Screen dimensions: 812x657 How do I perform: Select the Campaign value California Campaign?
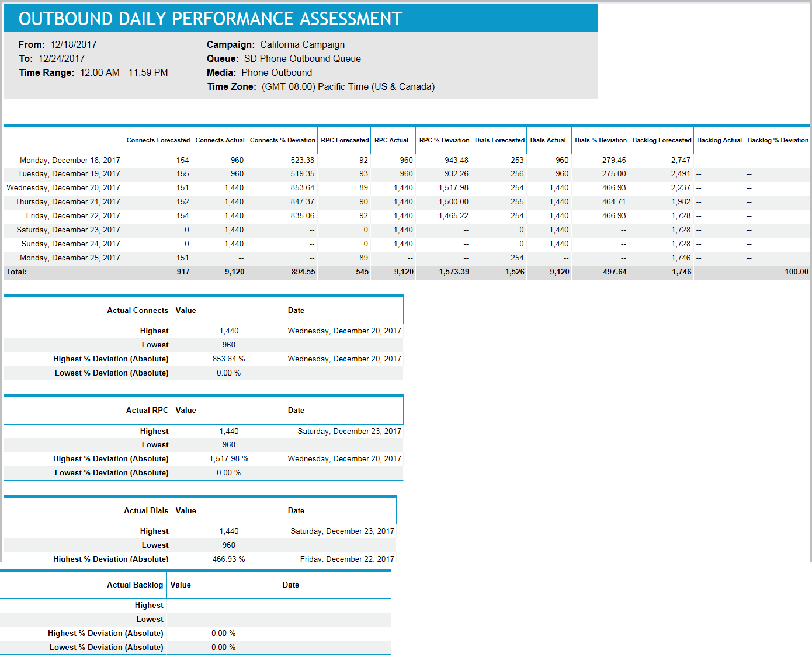(x=303, y=44)
